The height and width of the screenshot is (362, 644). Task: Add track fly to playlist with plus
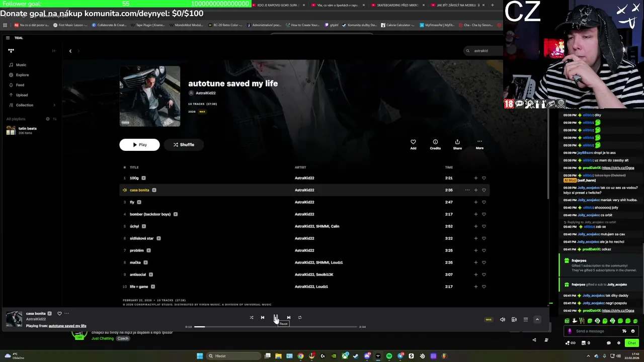(x=475, y=202)
